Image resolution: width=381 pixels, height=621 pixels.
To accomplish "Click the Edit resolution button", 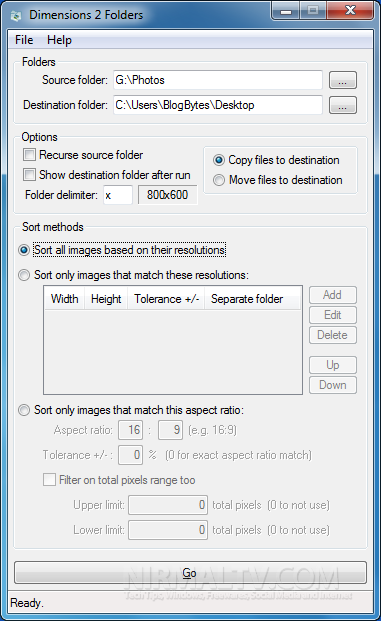I will click(x=333, y=315).
